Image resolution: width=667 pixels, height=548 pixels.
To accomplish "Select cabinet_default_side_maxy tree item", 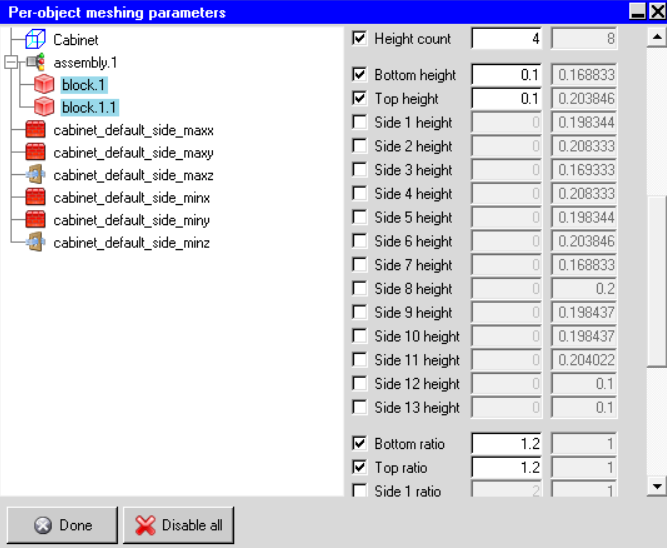I will coord(134,153).
